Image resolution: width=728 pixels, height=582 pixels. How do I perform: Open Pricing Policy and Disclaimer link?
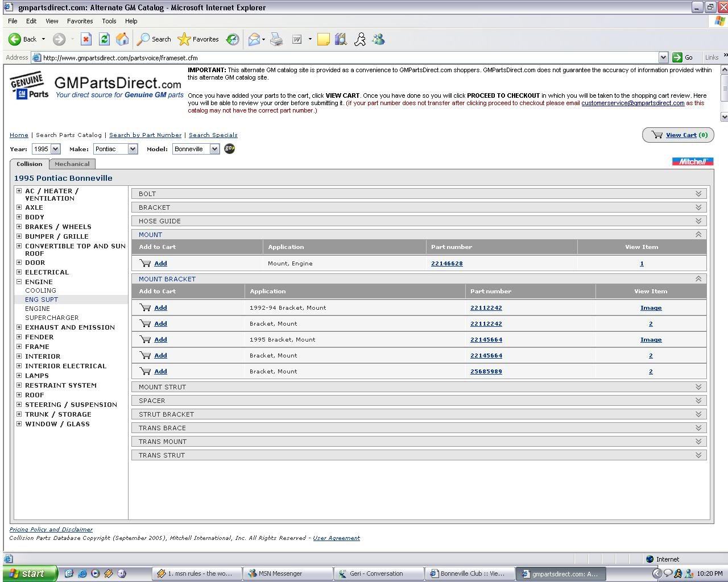(x=51, y=529)
